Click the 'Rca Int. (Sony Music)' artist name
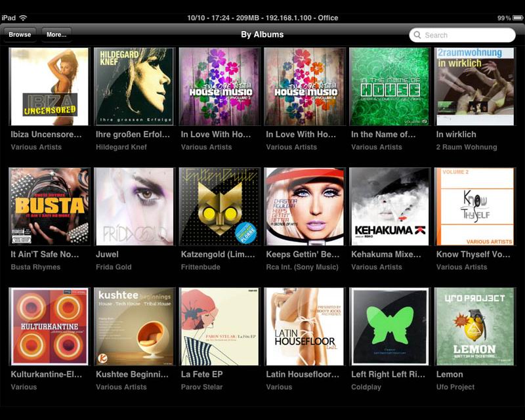This screenshot has height=420, width=525. pos(303,267)
